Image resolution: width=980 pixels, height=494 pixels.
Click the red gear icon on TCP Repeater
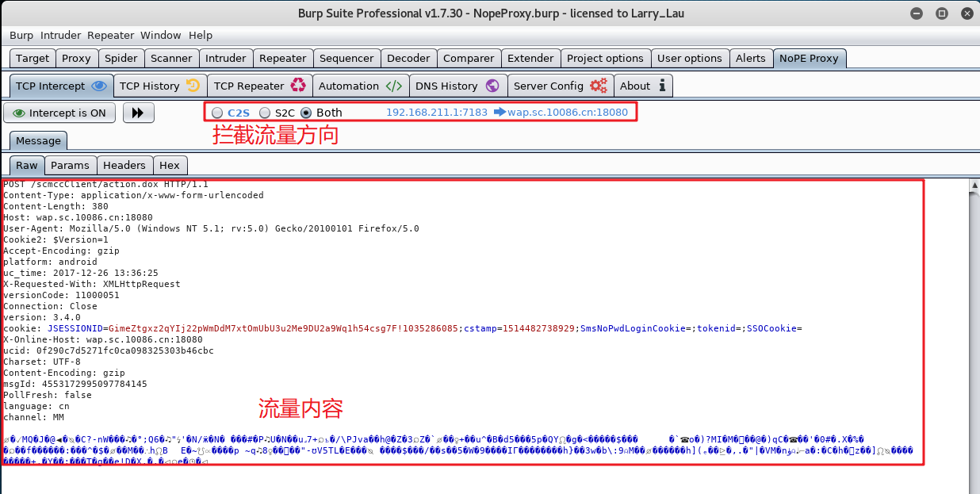pos(298,86)
